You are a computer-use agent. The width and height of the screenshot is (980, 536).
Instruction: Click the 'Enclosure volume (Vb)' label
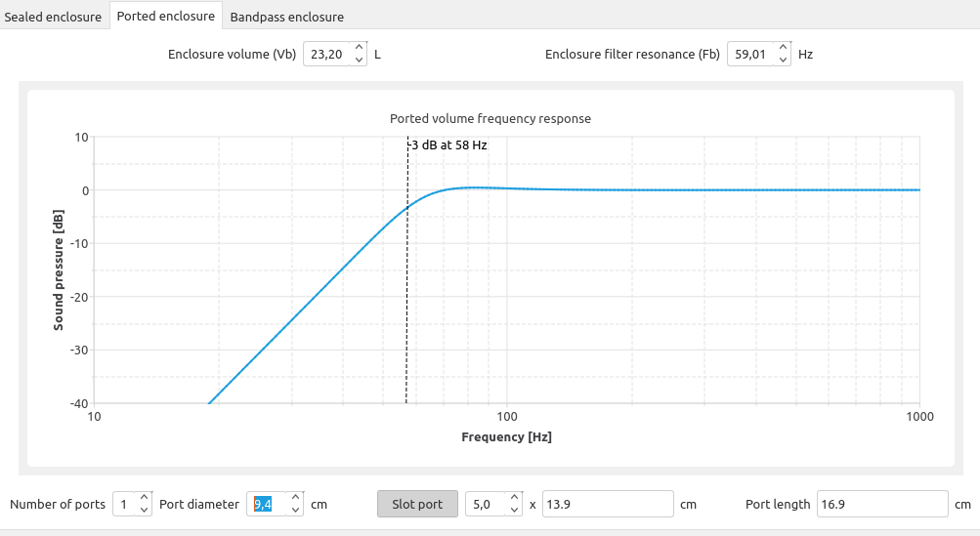(232, 55)
